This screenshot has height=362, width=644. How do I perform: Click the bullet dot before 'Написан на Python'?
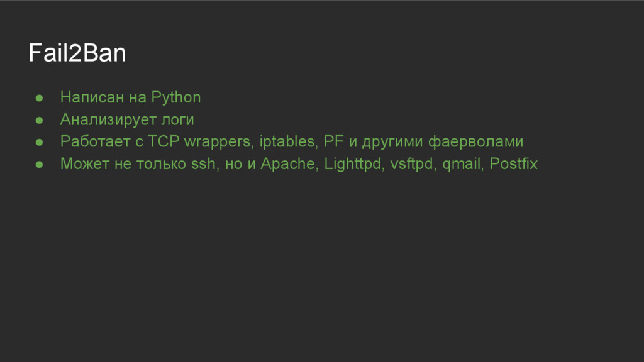pos(40,98)
